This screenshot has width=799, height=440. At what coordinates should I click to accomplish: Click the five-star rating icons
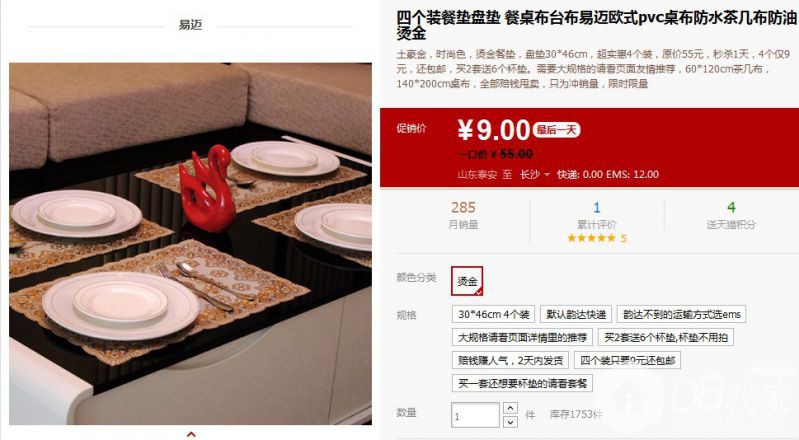592,238
